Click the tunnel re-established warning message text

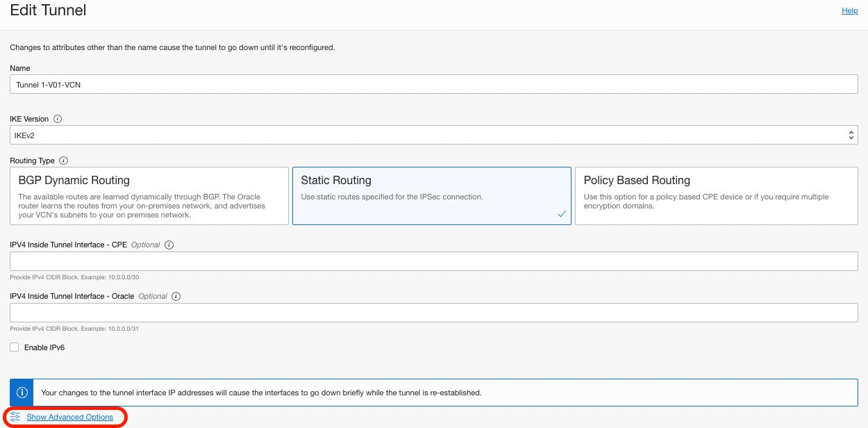261,393
